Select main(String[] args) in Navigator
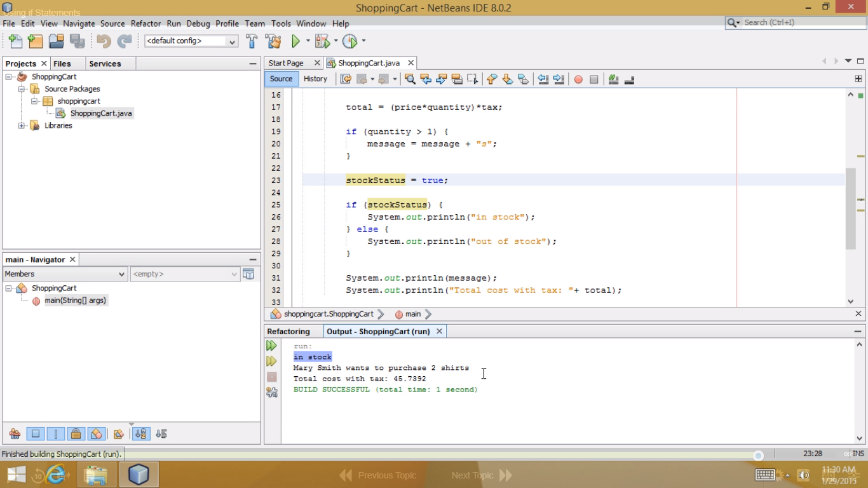 (x=75, y=301)
